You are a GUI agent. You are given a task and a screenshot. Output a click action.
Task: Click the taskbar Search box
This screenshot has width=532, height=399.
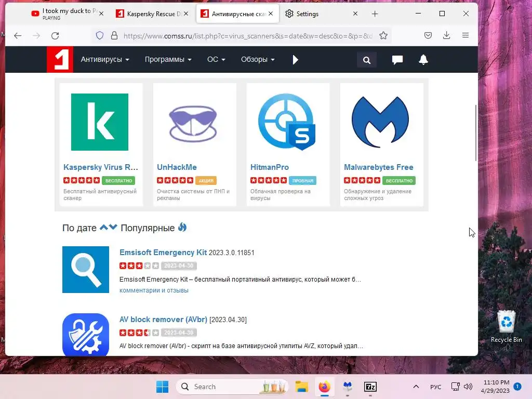pos(232,387)
